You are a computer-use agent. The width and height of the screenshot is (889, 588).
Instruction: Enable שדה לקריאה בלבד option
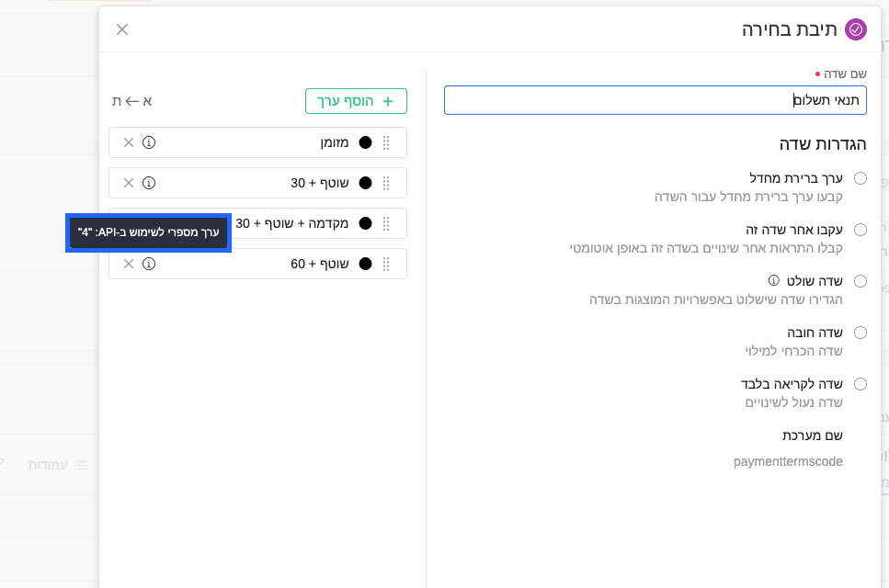click(x=861, y=385)
